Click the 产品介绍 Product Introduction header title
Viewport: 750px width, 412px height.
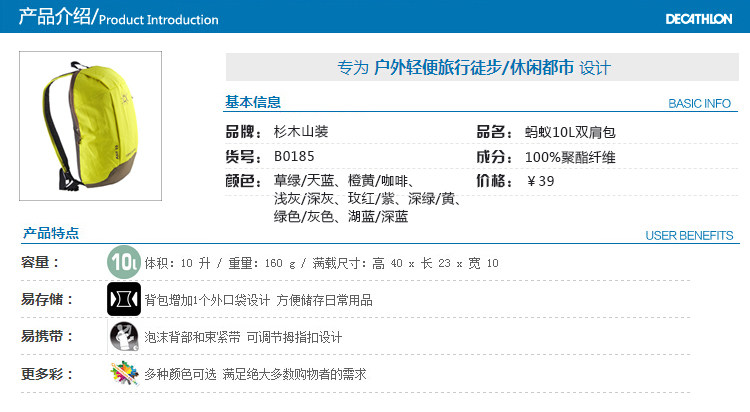118,17
